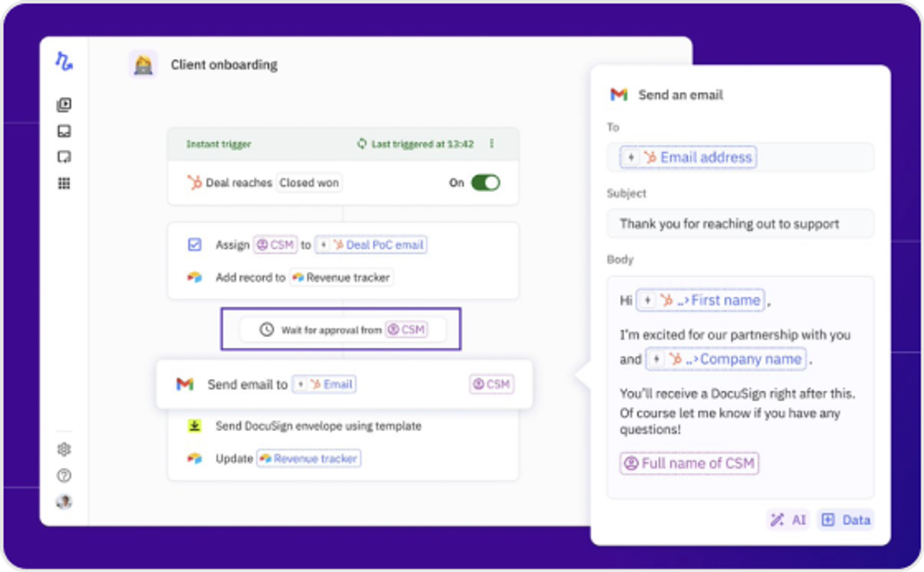
Task: Click the Full name of CSM chip
Action: (x=689, y=463)
